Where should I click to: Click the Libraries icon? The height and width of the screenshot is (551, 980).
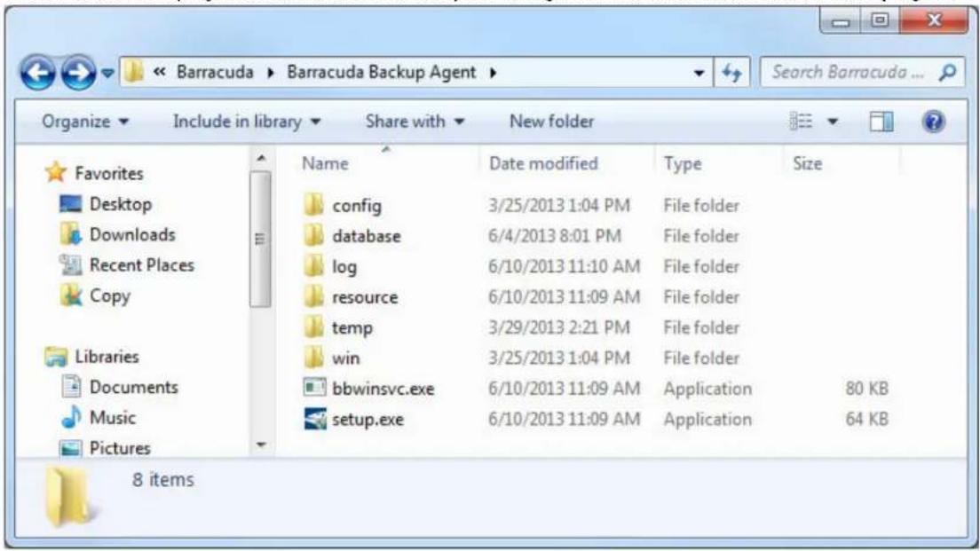click(x=56, y=357)
